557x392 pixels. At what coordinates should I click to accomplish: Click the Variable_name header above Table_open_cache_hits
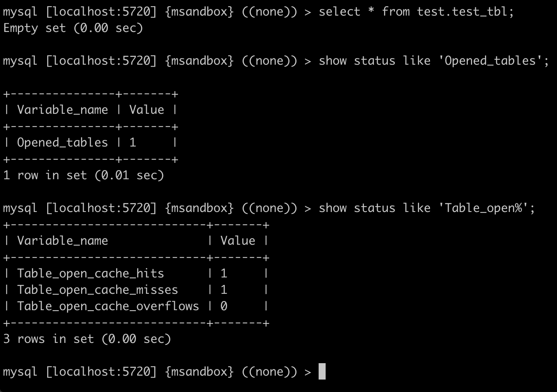pyautogui.click(x=62, y=241)
